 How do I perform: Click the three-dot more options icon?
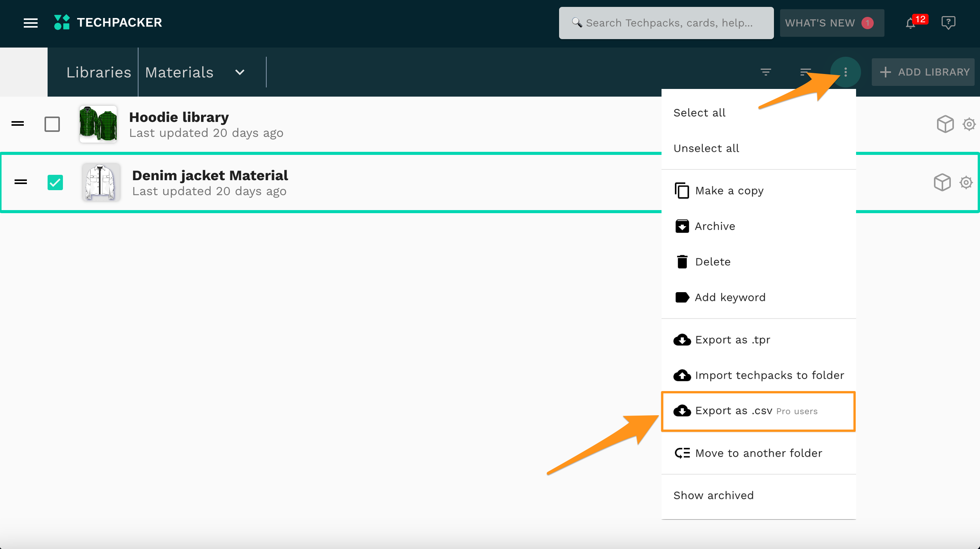(x=845, y=72)
